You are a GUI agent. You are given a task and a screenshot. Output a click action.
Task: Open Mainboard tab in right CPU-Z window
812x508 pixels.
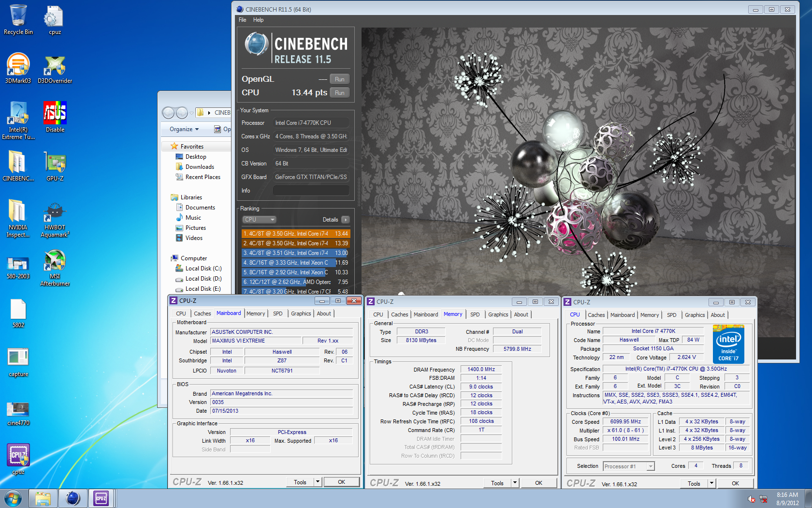(x=623, y=315)
